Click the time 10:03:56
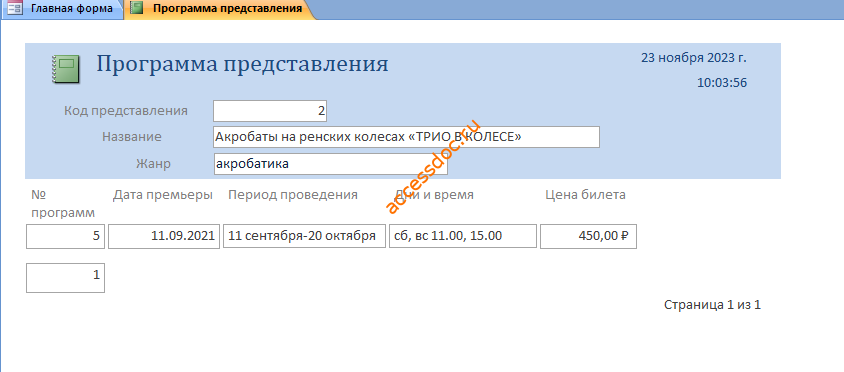Image resolution: width=844 pixels, height=372 pixels. click(722, 83)
